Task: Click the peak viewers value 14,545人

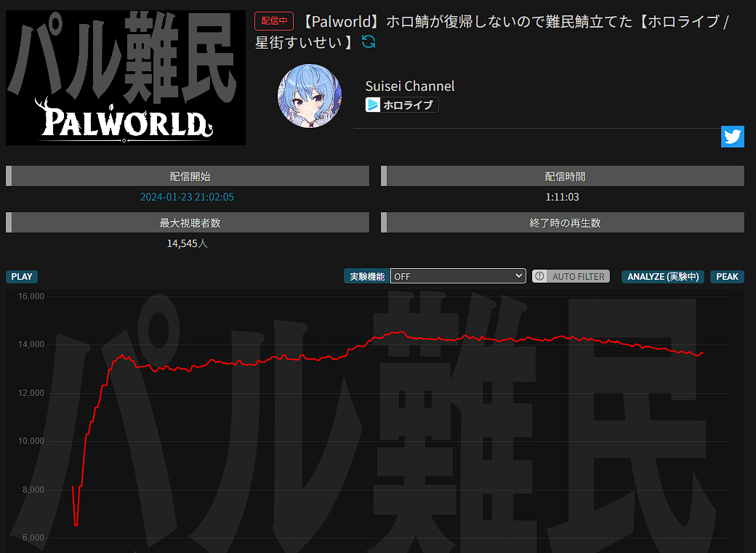Action: (x=187, y=243)
